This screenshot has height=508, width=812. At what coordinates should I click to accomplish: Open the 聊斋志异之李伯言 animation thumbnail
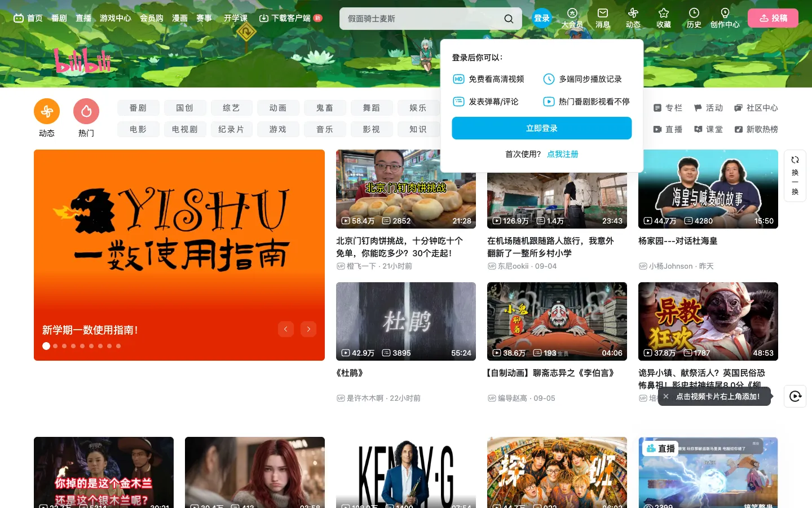[x=557, y=321]
